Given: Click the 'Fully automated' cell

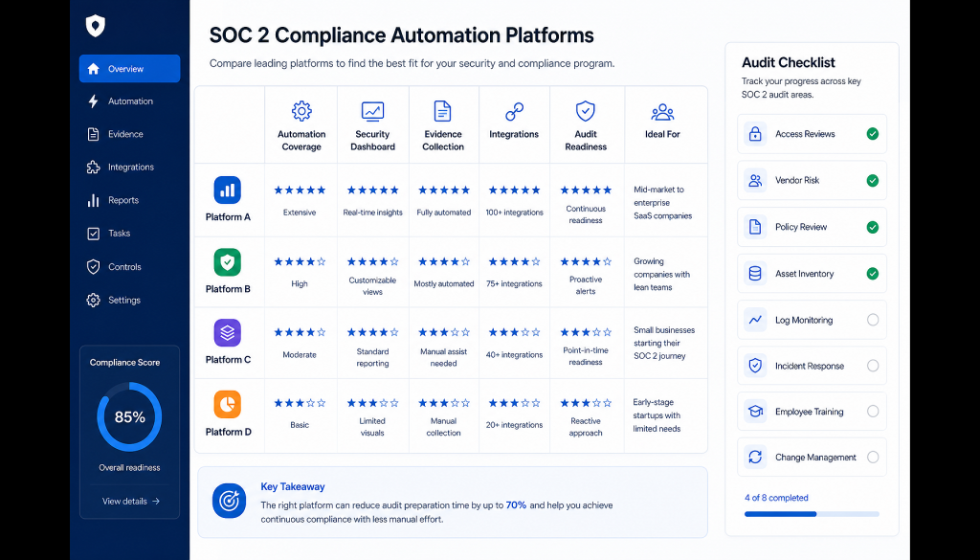Looking at the screenshot, I should pyautogui.click(x=444, y=213).
